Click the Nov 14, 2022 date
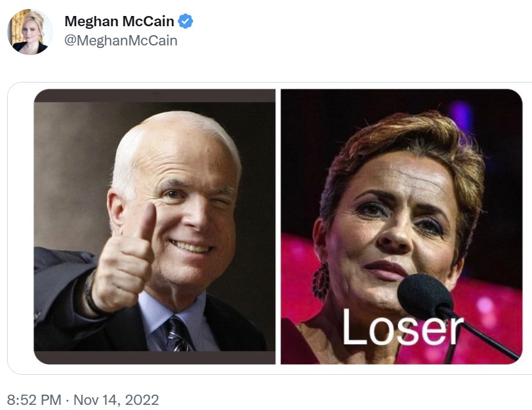The height and width of the screenshot is (410, 532). pos(116,400)
